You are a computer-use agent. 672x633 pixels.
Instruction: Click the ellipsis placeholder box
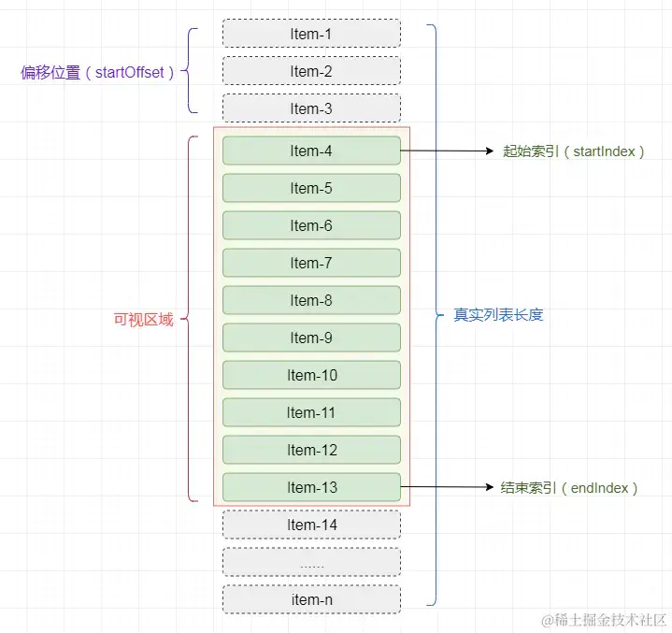coord(311,562)
